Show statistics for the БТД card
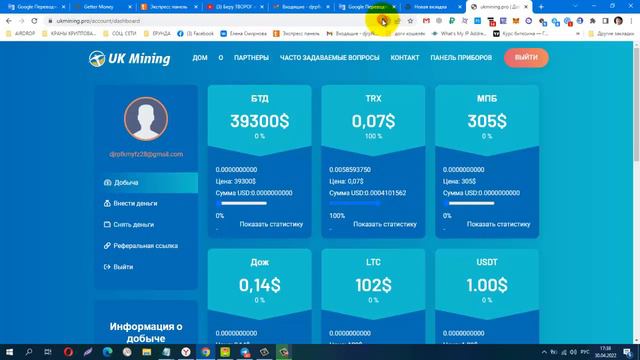This screenshot has width=640, height=360. pyautogui.click(x=271, y=224)
